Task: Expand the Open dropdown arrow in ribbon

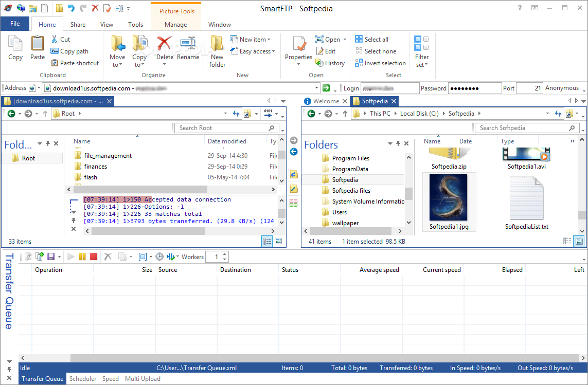Action: pyautogui.click(x=345, y=40)
